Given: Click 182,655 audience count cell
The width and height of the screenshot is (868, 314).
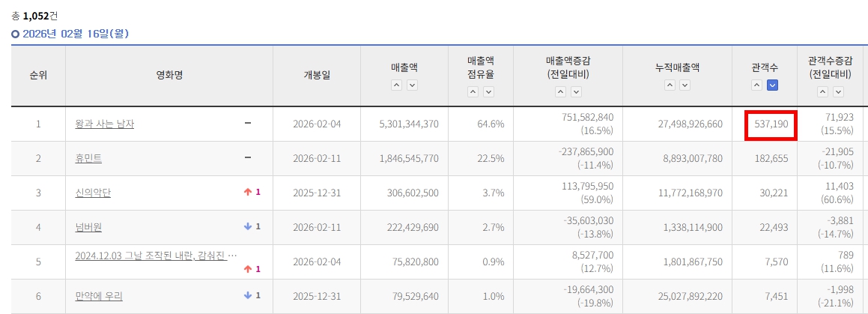Looking at the screenshot, I should (771, 158).
